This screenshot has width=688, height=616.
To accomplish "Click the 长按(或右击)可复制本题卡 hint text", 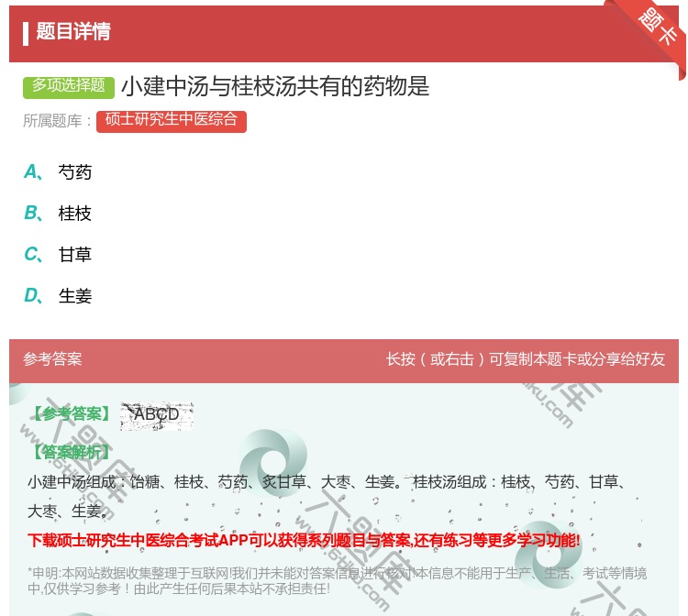I will pos(526,359).
